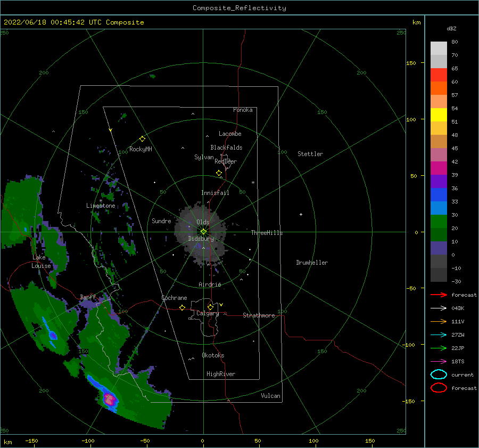Viewport: 479px width, 448px height.
Task: Click the white 04DK arrow legend icon
Action: (439, 308)
